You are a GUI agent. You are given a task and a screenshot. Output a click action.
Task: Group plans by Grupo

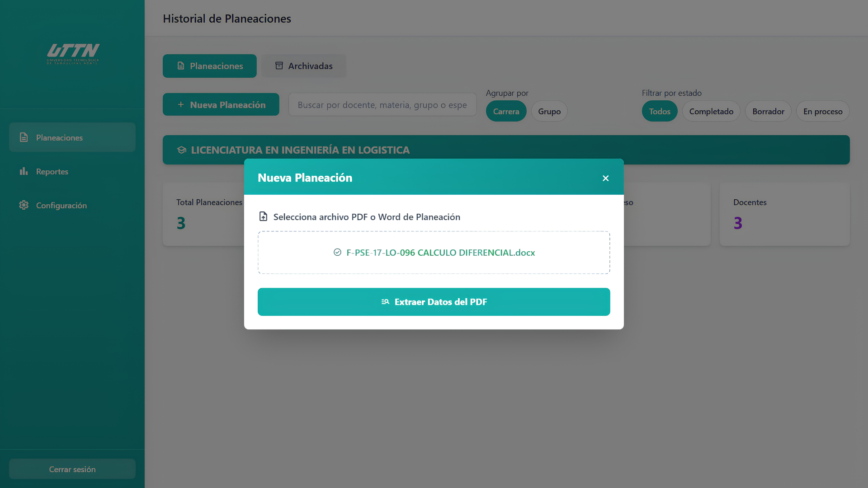(549, 111)
